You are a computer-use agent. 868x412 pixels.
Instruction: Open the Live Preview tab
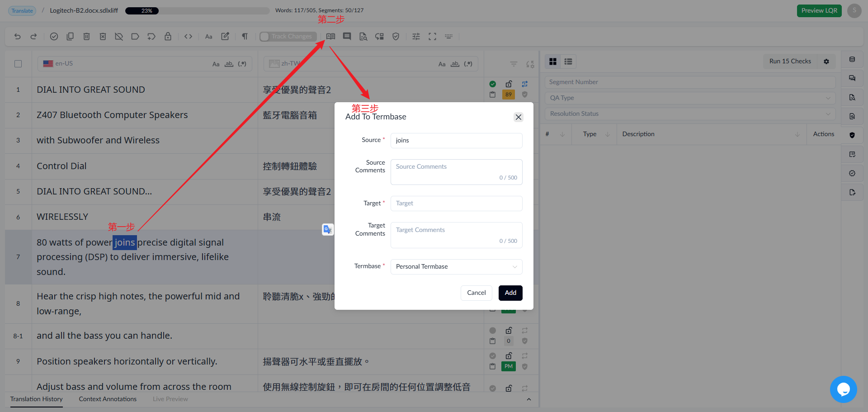[170, 399]
